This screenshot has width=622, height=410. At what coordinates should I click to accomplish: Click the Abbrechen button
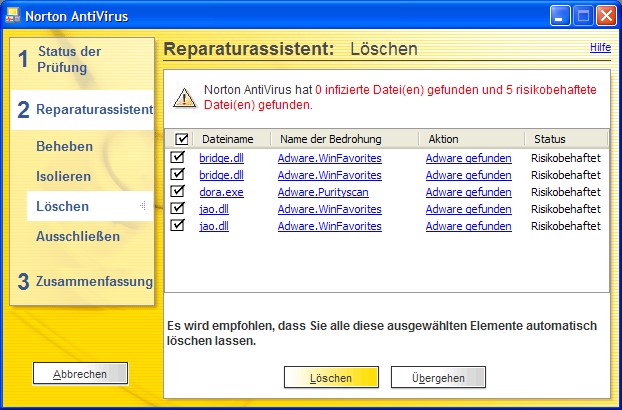(81, 374)
